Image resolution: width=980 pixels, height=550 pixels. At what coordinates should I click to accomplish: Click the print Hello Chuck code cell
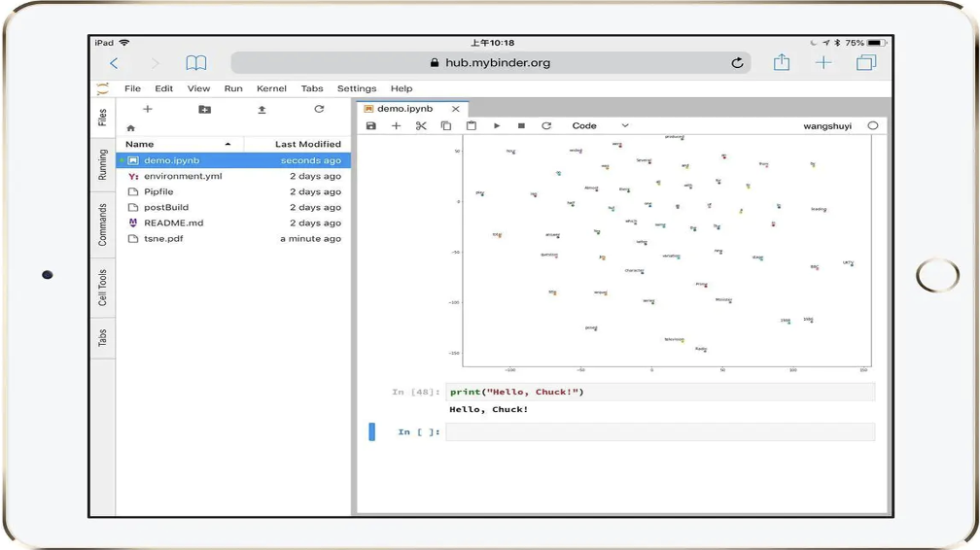tap(660, 392)
